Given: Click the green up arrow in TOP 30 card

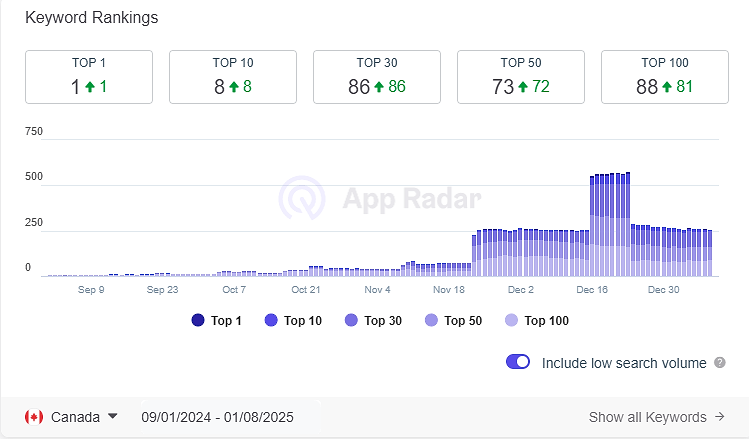Looking at the screenshot, I should 379,86.
